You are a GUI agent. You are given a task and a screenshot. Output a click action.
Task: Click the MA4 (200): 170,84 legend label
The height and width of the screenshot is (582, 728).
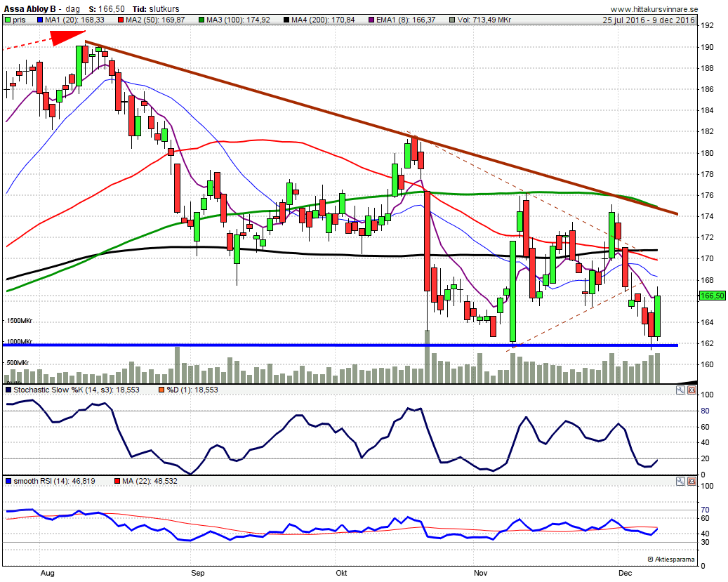pos(323,20)
